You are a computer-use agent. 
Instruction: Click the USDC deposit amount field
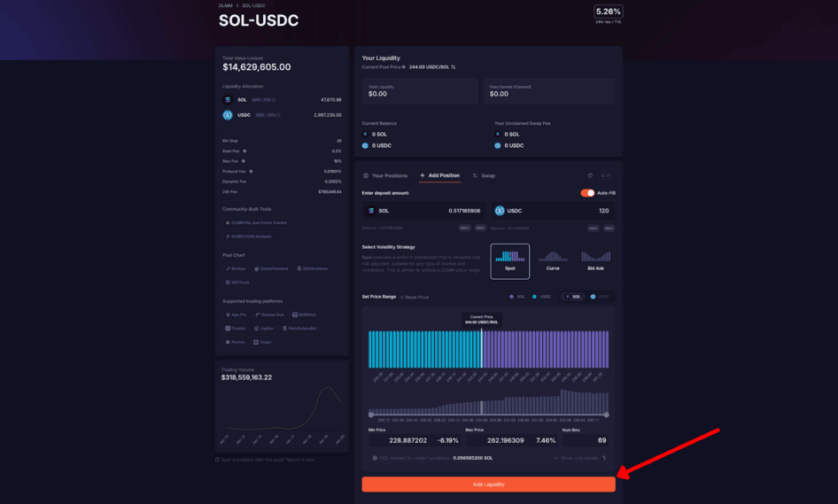(553, 211)
